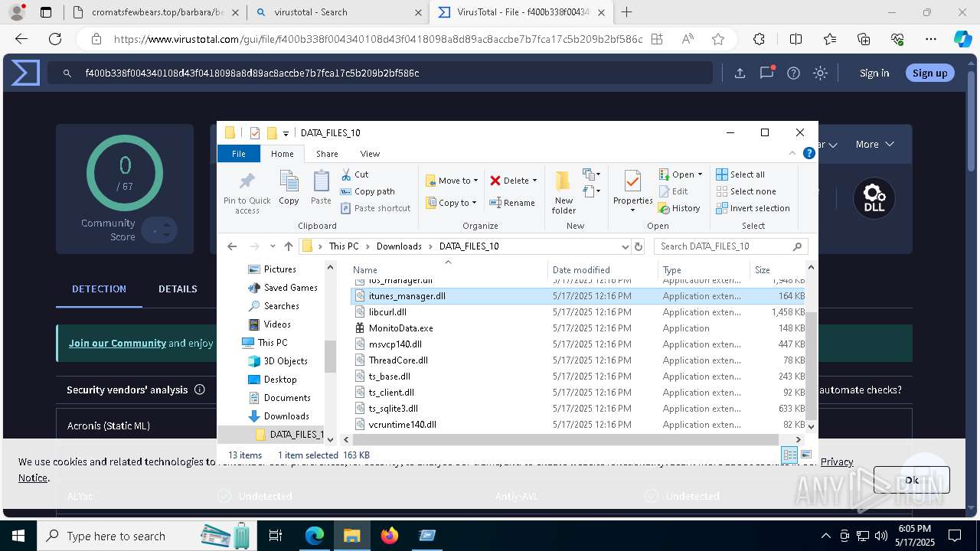Click the Copy path icon
This screenshot has width=980, height=551.
click(x=346, y=191)
